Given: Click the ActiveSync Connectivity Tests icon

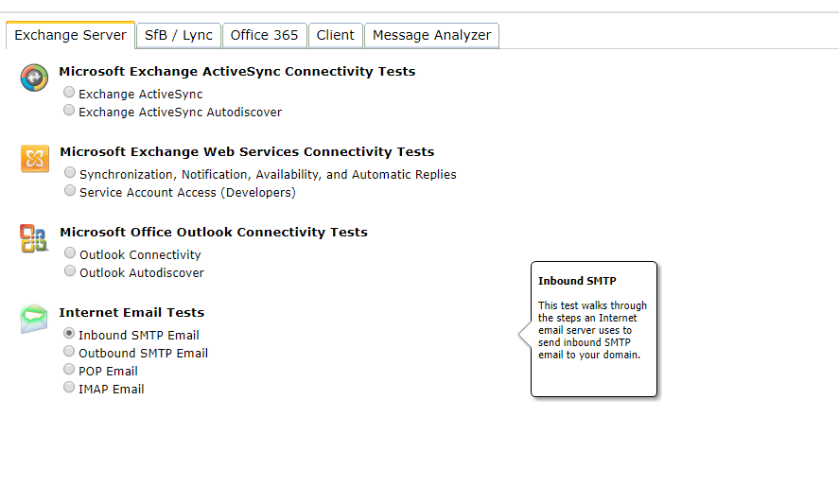Looking at the screenshot, I should click(x=34, y=78).
